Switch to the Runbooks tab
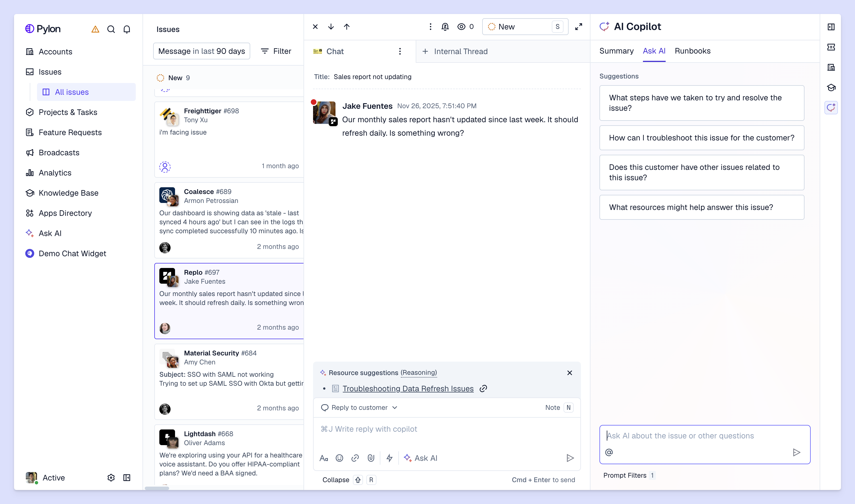The image size is (855, 504). [692, 51]
